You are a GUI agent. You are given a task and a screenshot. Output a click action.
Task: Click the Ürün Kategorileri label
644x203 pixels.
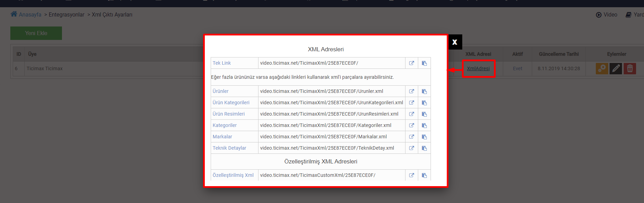[x=231, y=103]
